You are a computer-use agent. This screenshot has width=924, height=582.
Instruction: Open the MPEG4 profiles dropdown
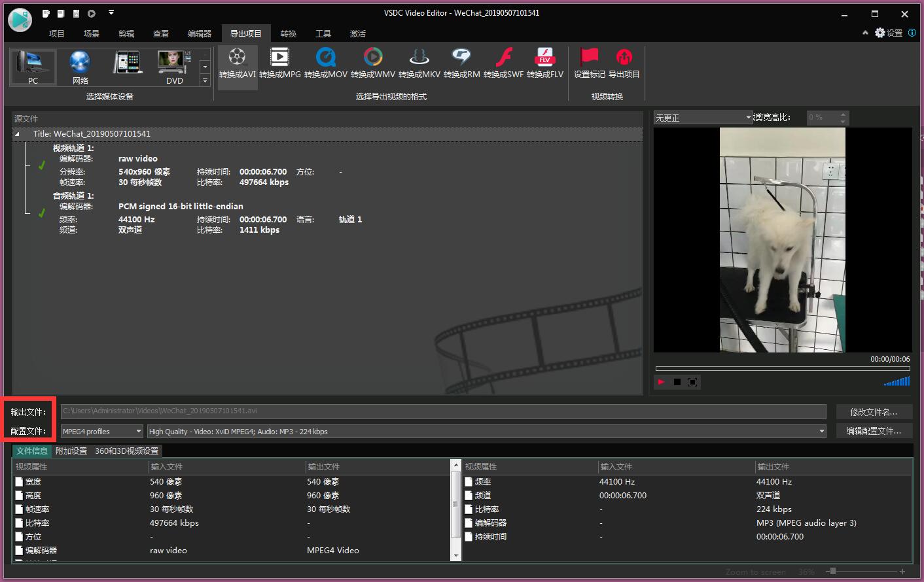(x=101, y=432)
